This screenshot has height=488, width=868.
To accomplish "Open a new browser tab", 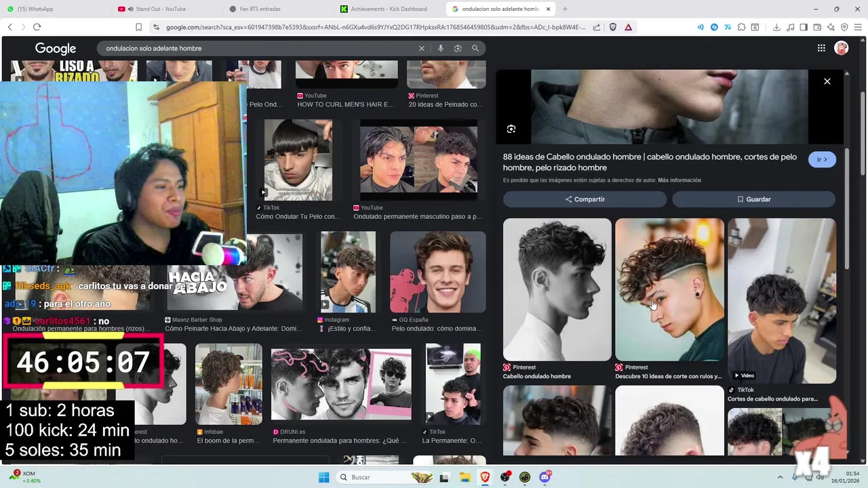I will tap(565, 9).
